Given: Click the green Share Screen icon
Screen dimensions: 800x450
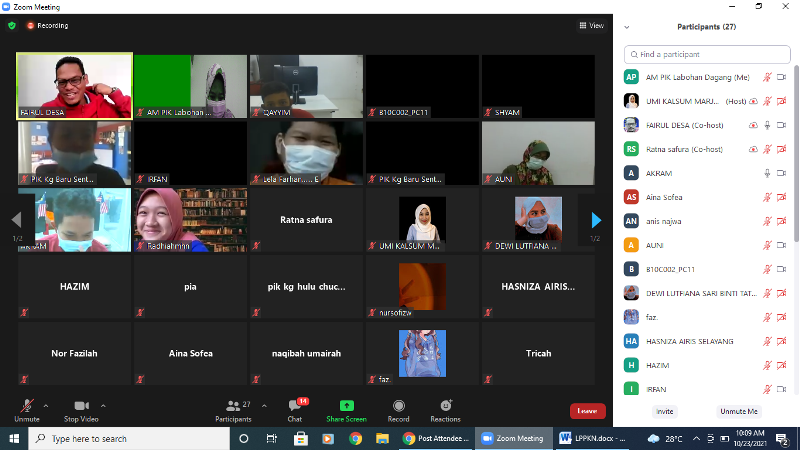Looking at the screenshot, I should (x=346, y=406).
